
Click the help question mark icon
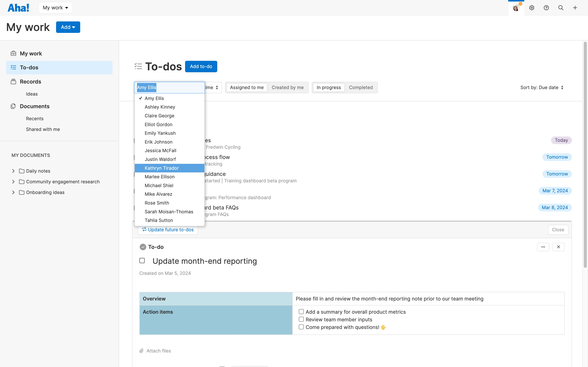pos(546,8)
